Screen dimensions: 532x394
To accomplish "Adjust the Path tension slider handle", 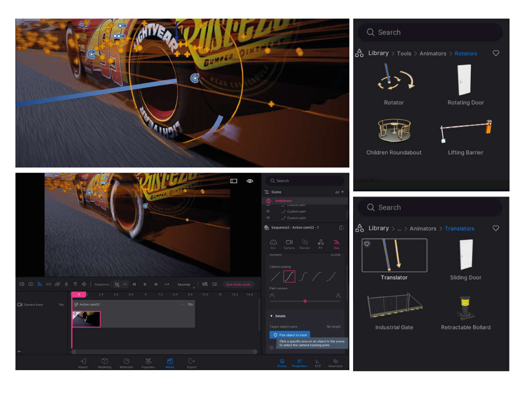I will (305, 301).
